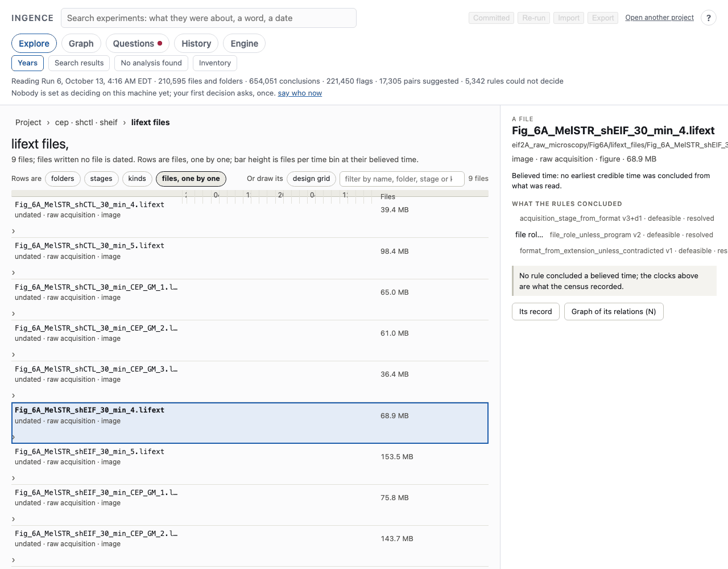Go to the History tab
728x569 pixels.
(x=196, y=44)
